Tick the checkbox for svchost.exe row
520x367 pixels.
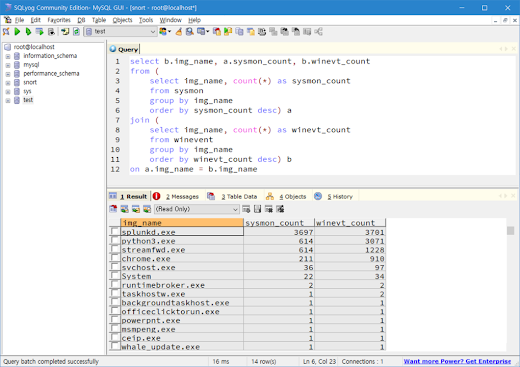115,267
